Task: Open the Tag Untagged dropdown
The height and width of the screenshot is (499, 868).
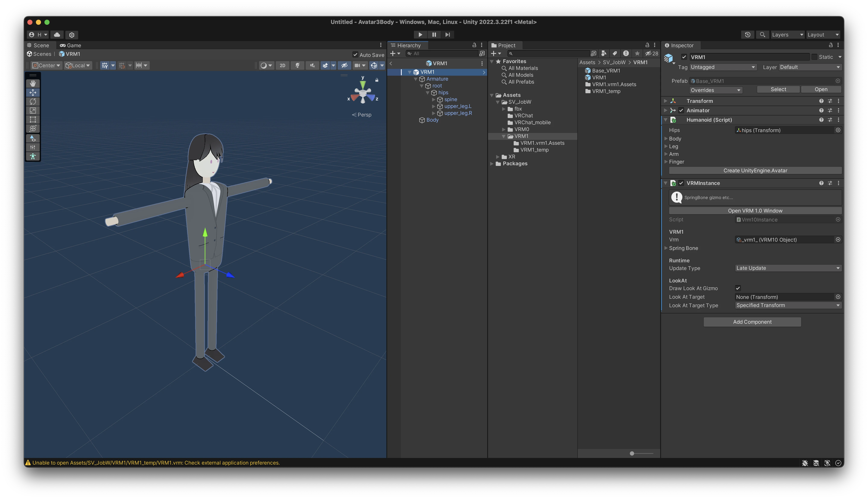Action: (x=723, y=67)
